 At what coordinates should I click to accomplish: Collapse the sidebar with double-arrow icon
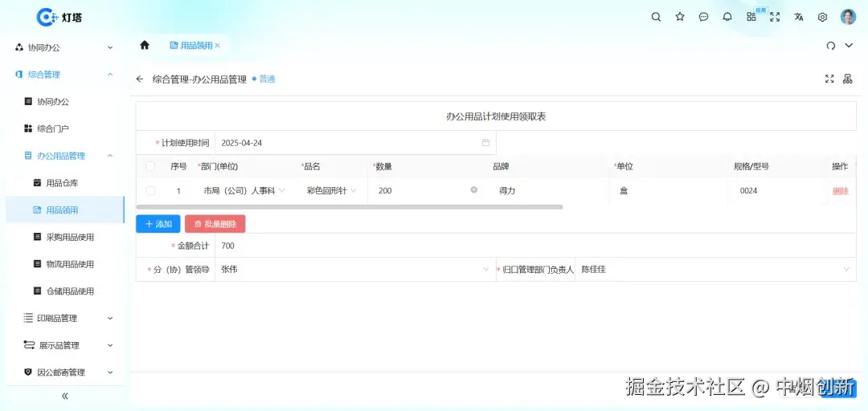click(x=65, y=396)
